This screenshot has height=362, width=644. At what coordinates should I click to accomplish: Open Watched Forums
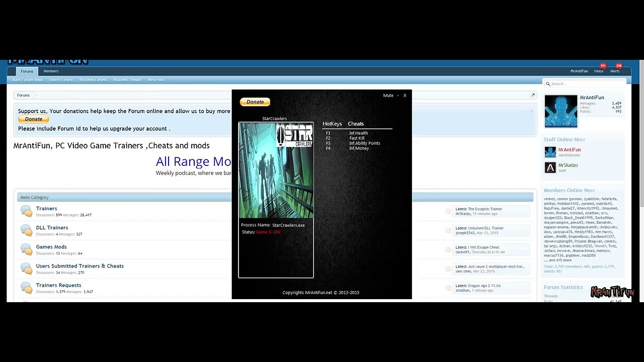[x=93, y=80]
